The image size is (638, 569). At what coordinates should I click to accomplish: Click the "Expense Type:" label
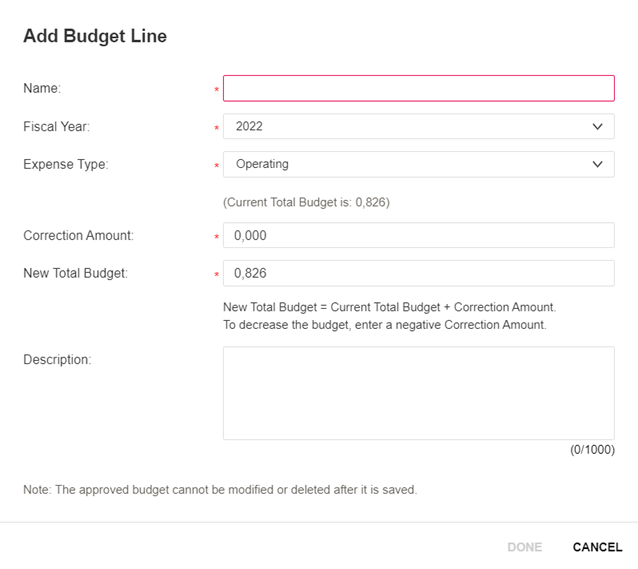tap(65, 164)
